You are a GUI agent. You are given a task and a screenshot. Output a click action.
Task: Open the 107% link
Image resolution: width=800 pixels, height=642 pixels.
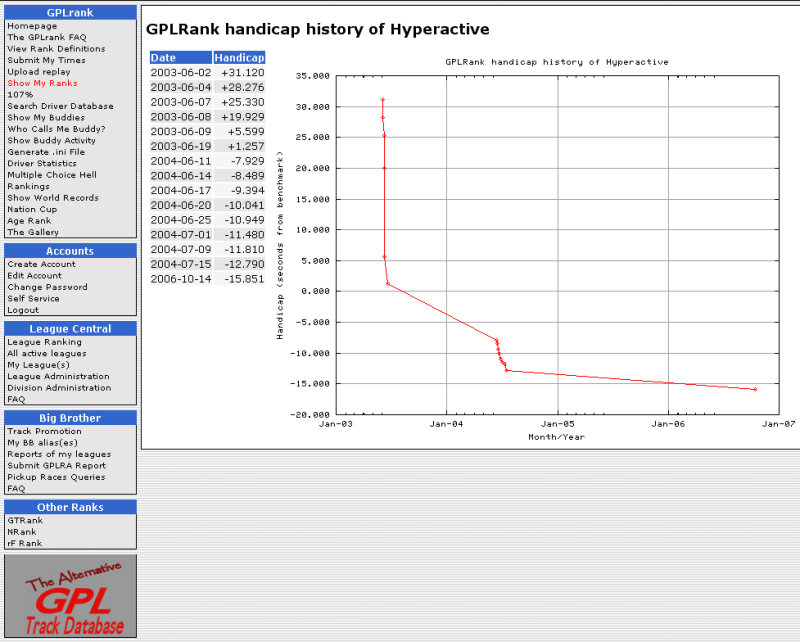pyautogui.click(x=20, y=95)
